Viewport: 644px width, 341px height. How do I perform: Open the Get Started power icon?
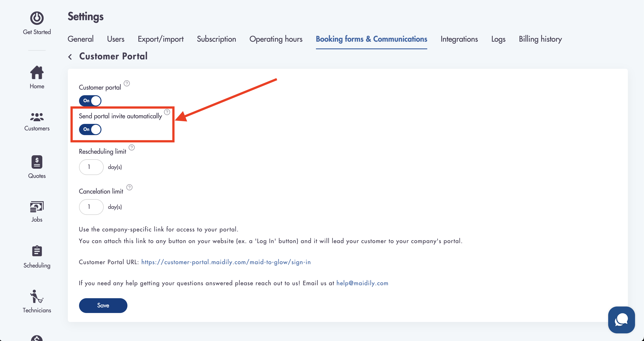(x=37, y=18)
